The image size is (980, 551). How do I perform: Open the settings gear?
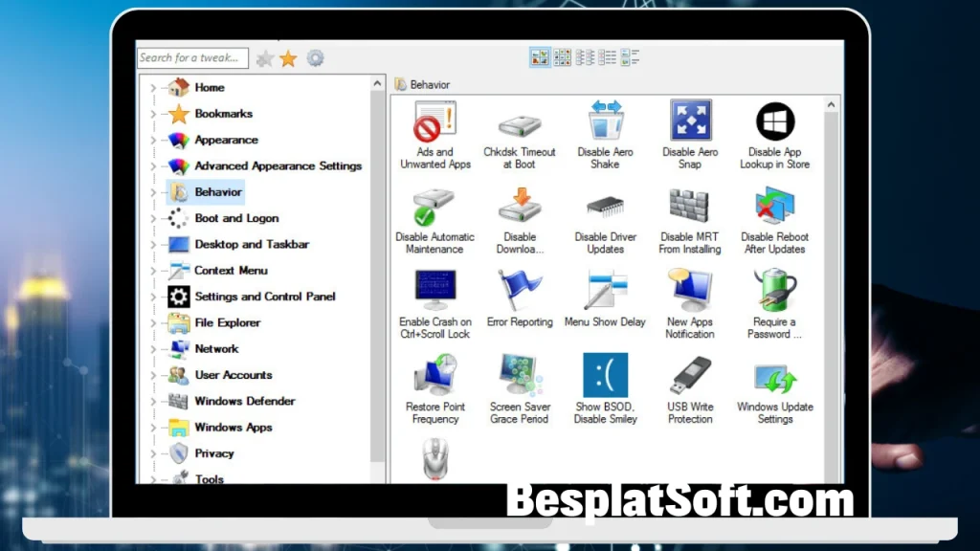[316, 57]
